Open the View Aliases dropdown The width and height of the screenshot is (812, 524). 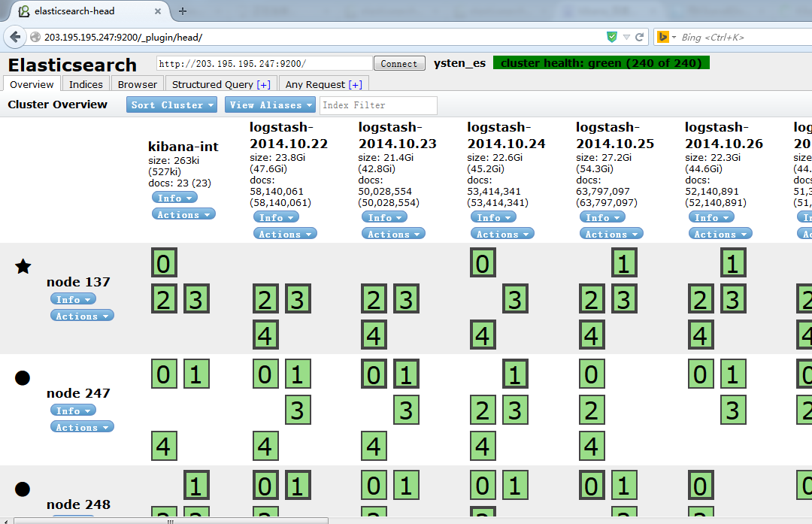271,104
